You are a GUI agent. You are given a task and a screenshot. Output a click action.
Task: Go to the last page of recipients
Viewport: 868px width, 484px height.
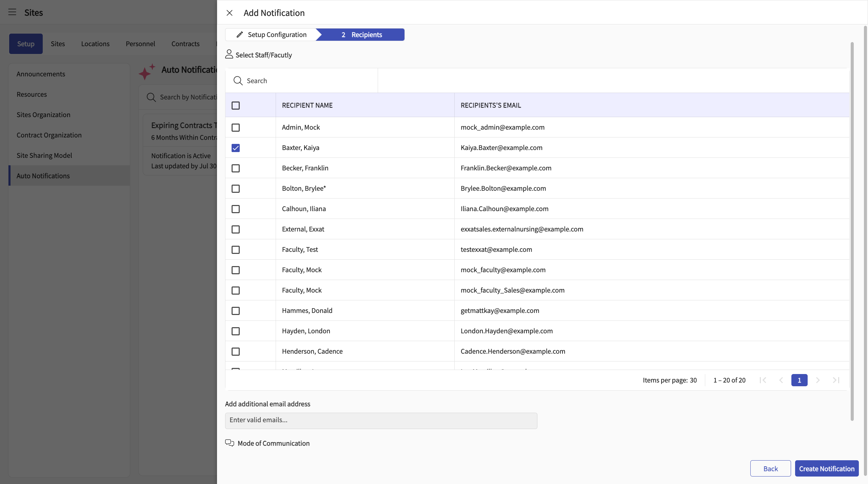tap(836, 380)
